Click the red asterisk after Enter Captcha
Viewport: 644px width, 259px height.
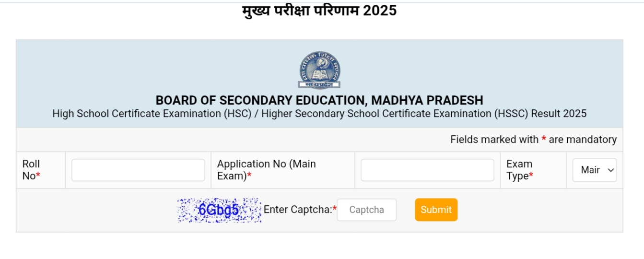pyautogui.click(x=335, y=209)
